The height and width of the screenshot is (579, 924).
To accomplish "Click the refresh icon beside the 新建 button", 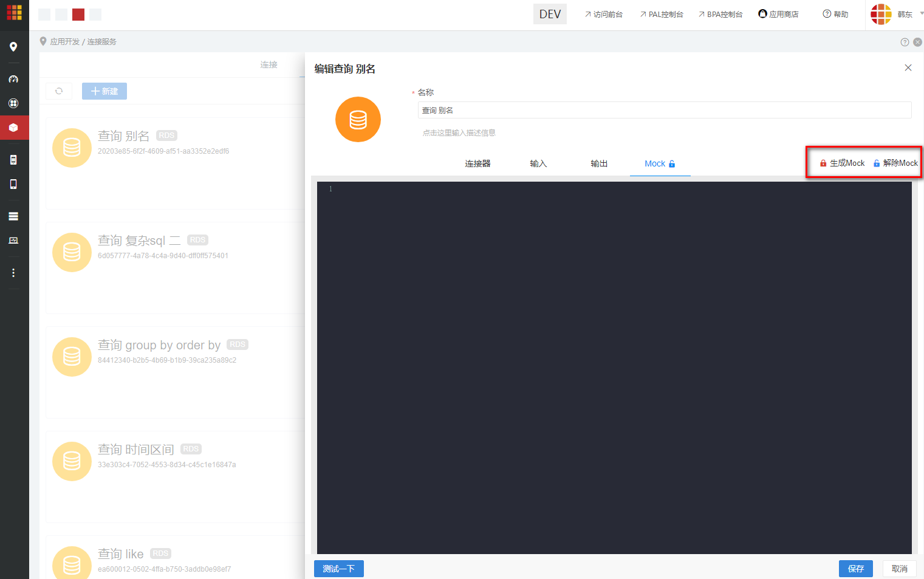I will coord(58,91).
